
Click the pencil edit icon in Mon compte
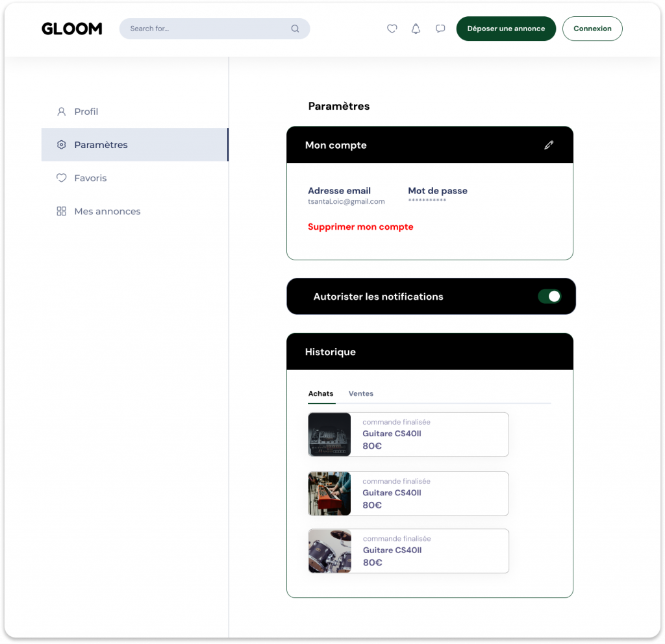pyautogui.click(x=549, y=145)
